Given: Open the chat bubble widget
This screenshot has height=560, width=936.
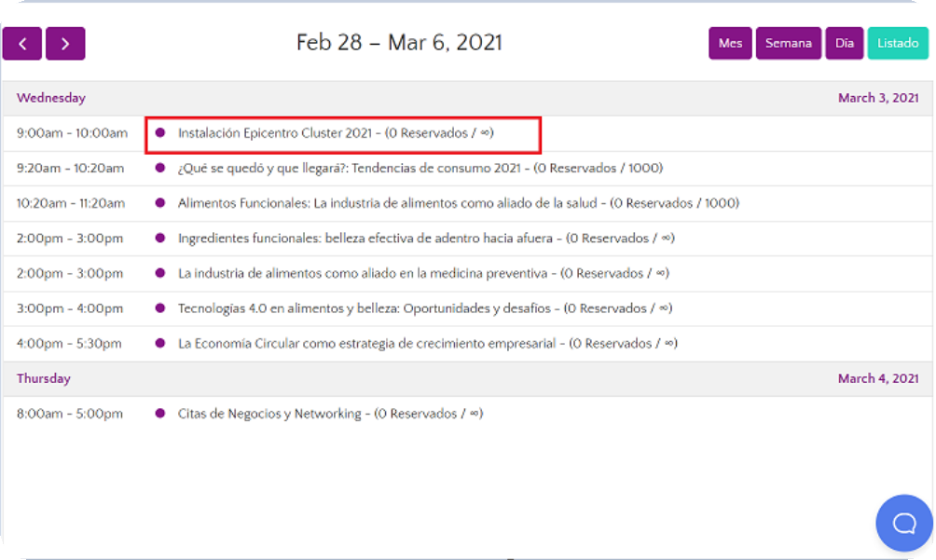Looking at the screenshot, I should (x=903, y=523).
